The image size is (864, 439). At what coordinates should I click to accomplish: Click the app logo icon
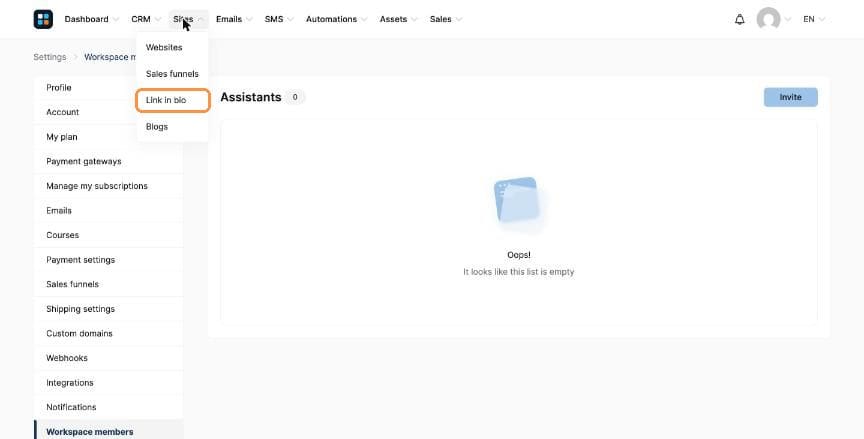tap(43, 19)
